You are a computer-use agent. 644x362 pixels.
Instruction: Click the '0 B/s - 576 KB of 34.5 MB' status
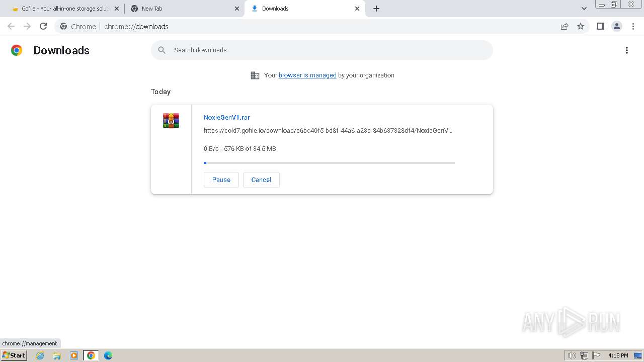pyautogui.click(x=240, y=149)
